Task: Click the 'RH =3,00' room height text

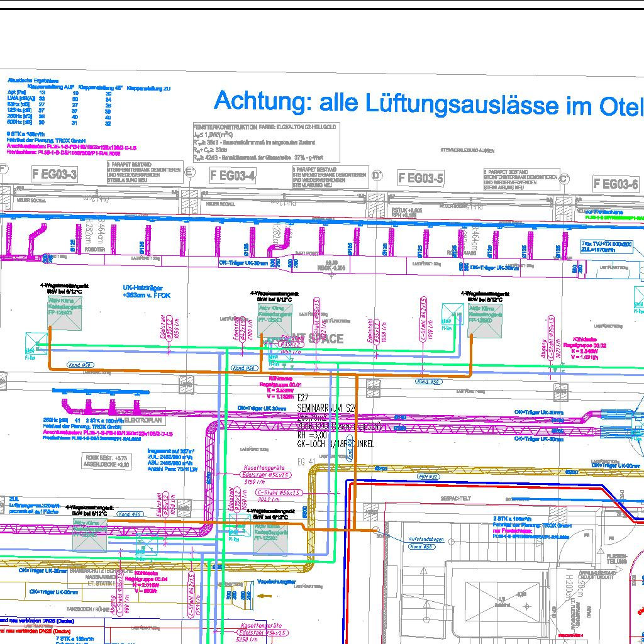Action: point(312,435)
